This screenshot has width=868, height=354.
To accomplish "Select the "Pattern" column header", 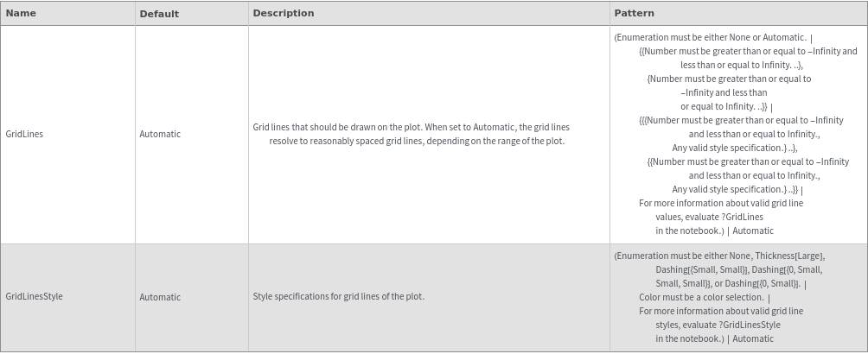I will [634, 13].
